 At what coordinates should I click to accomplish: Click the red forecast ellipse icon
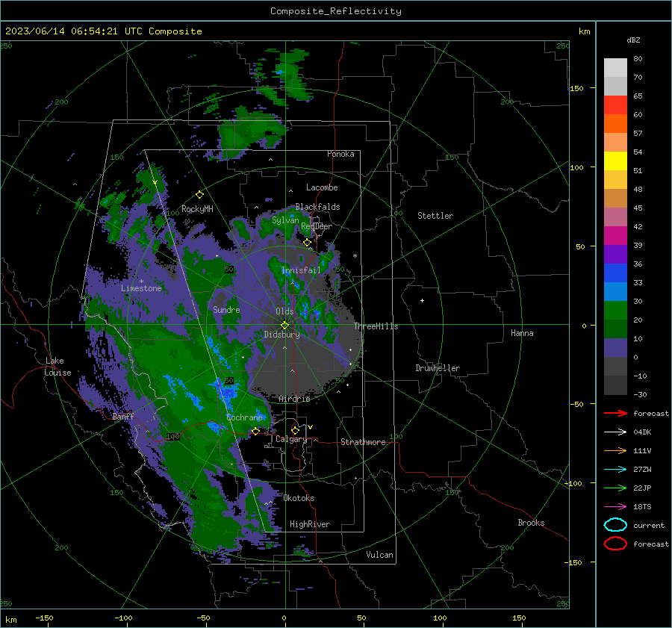point(615,544)
